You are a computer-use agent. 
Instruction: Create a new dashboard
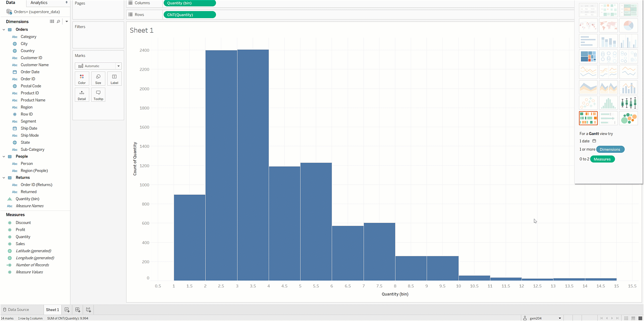tap(78, 310)
